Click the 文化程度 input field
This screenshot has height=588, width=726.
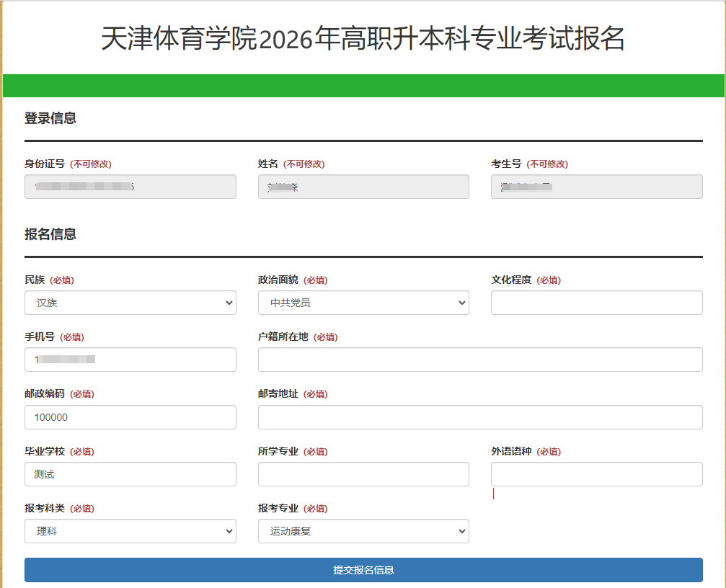[x=596, y=303]
